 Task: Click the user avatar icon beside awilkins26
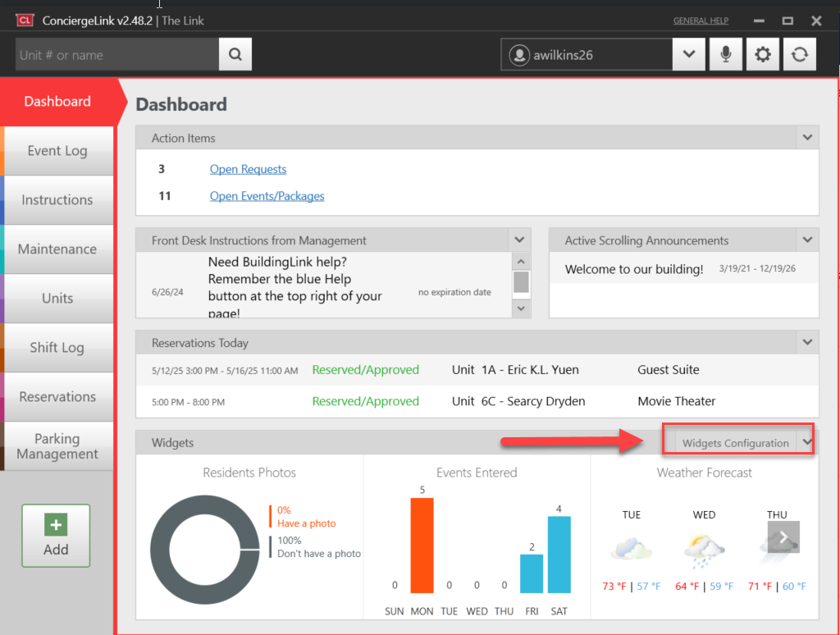pyautogui.click(x=518, y=55)
